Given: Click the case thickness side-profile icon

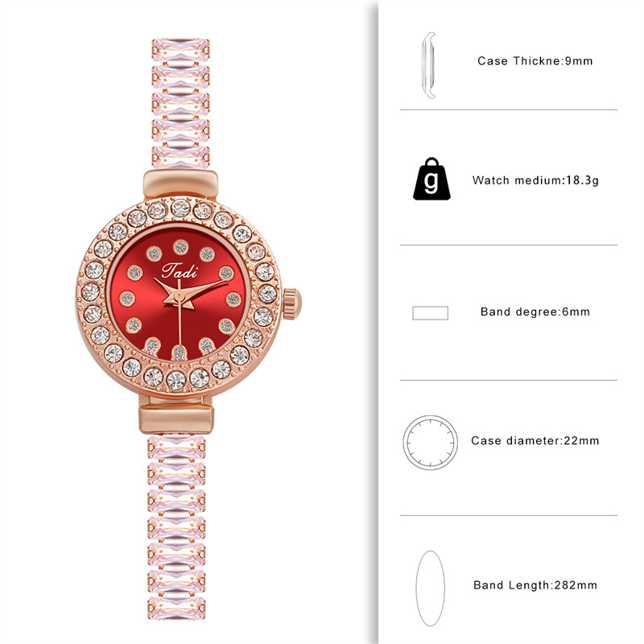Looking at the screenshot, I should coord(428,65).
